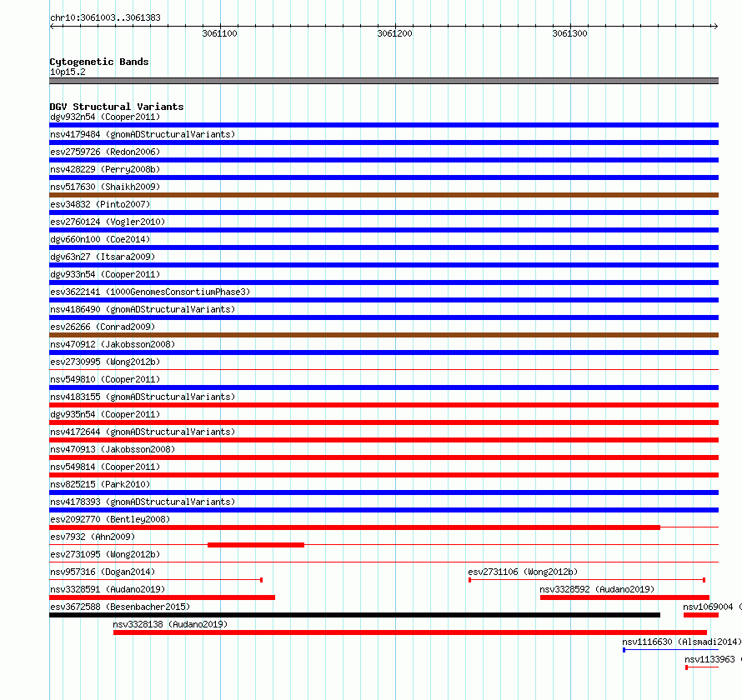The height and width of the screenshot is (700, 742).
Task: Click nsv428229 (Perry2008b) variant
Action: (105, 169)
